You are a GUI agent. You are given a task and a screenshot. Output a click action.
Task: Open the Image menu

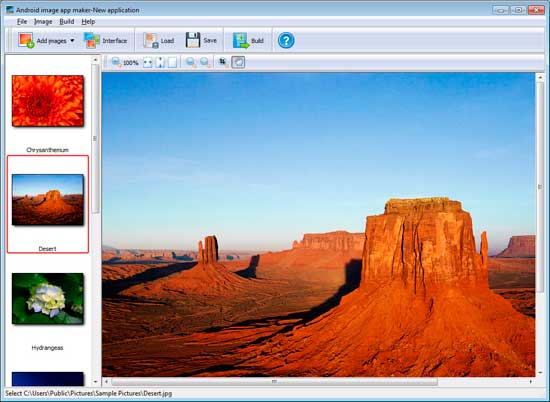pyautogui.click(x=43, y=22)
